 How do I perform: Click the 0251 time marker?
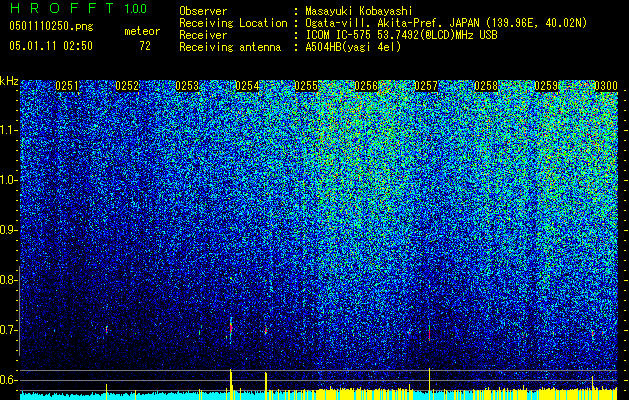click(67, 86)
